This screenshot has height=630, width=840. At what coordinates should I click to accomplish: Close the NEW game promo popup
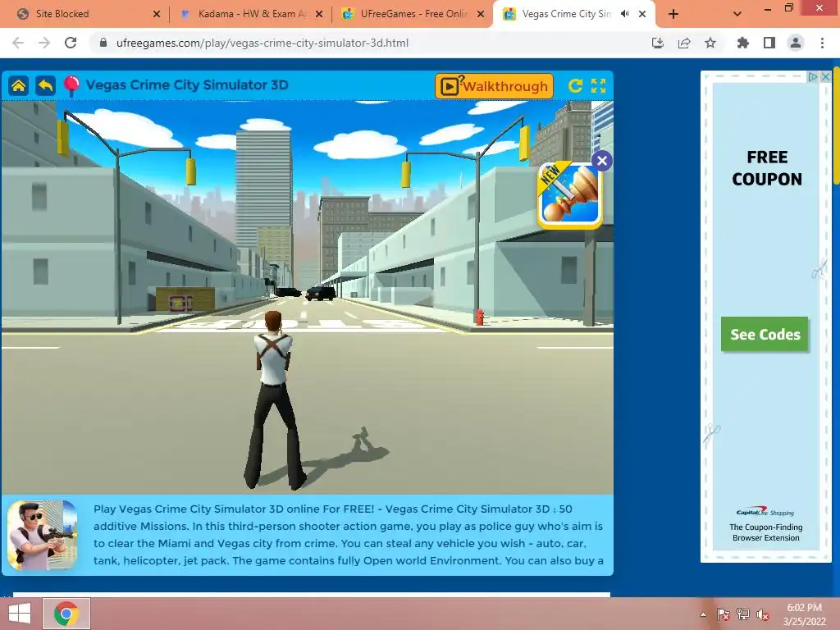[601, 161]
